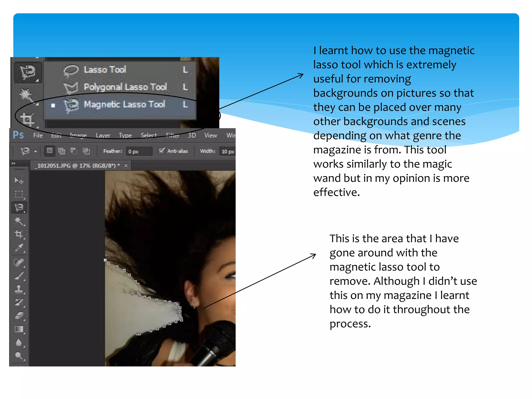
Task: Expand the toolbar double-arrow toggle
Action: (14, 163)
